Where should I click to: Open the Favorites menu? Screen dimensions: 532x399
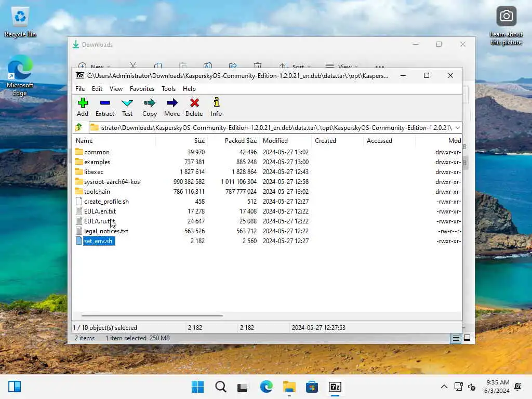click(x=142, y=88)
